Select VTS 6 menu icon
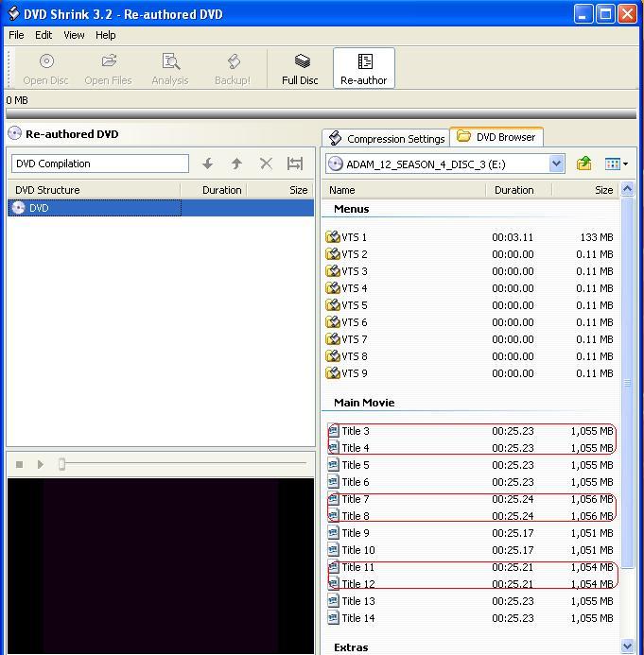 (333, 322)
